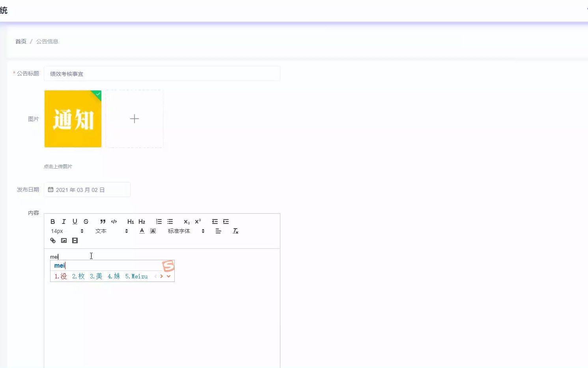The width and height of the screenshot is (588, 368).
Task: Apply Heading 1 formatting
Action: (130, 222)
